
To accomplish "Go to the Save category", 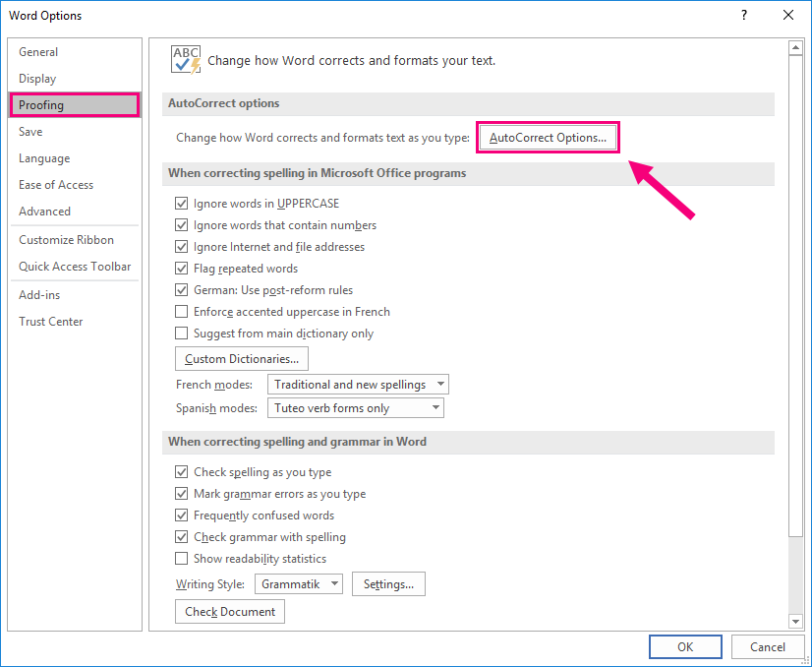I will [x=75, y=132].
